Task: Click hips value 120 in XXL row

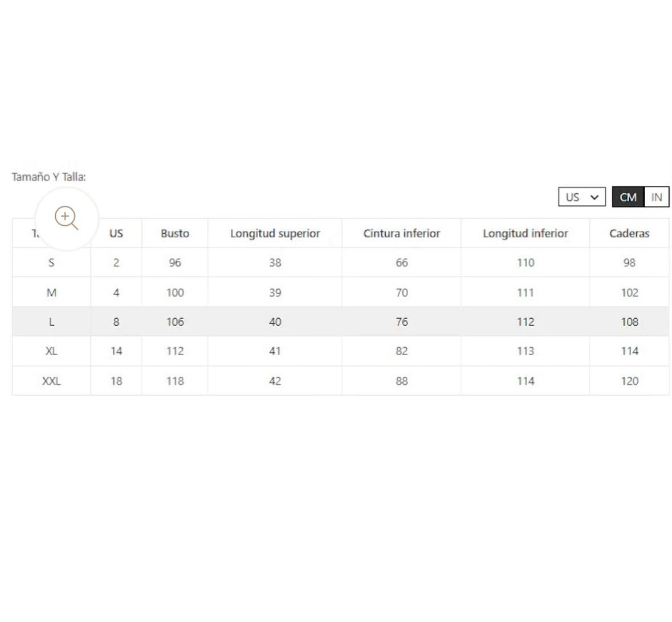Action: click(x=629, y=381)
